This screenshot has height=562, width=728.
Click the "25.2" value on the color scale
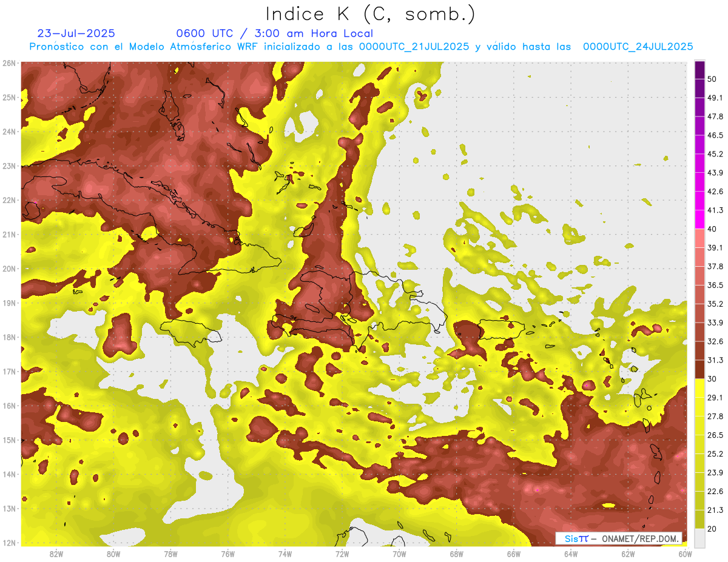point(715,454)
